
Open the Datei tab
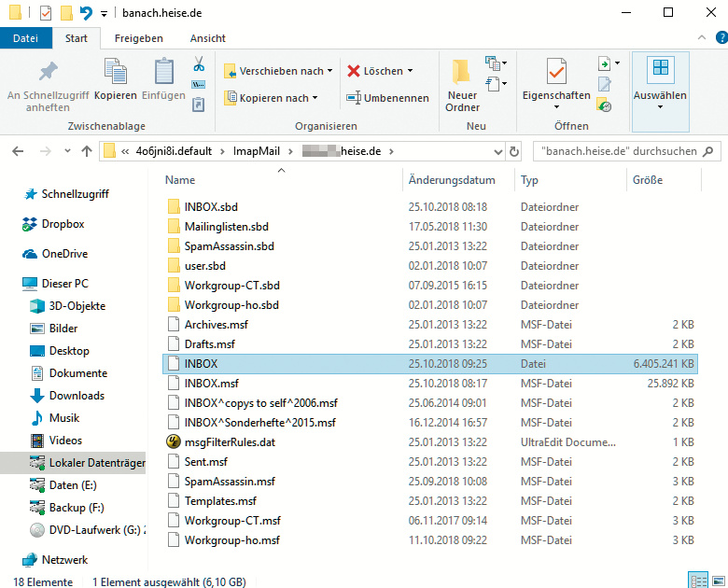coord(25,38)
